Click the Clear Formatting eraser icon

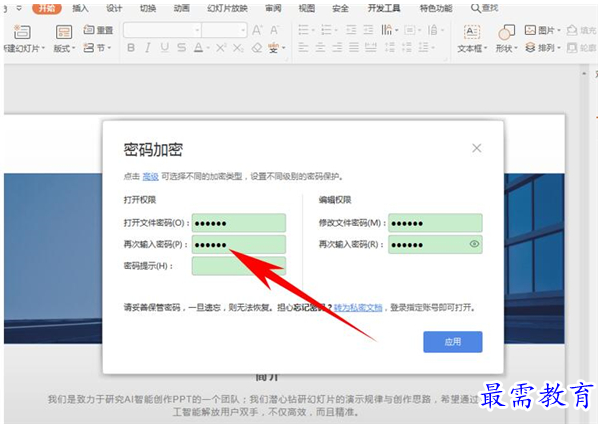coord(256,48)
